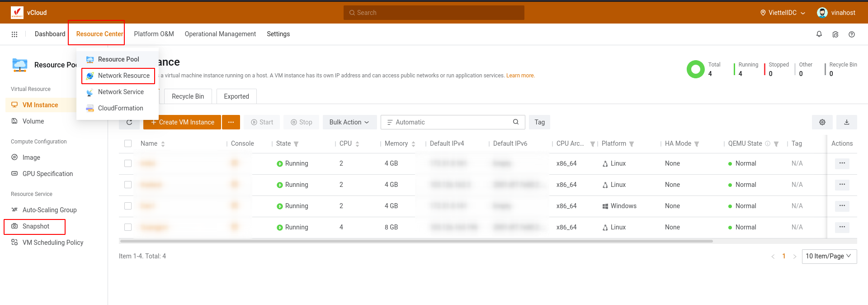
Task: Open actions menu for Windows VM row
Action: (842, 206)
